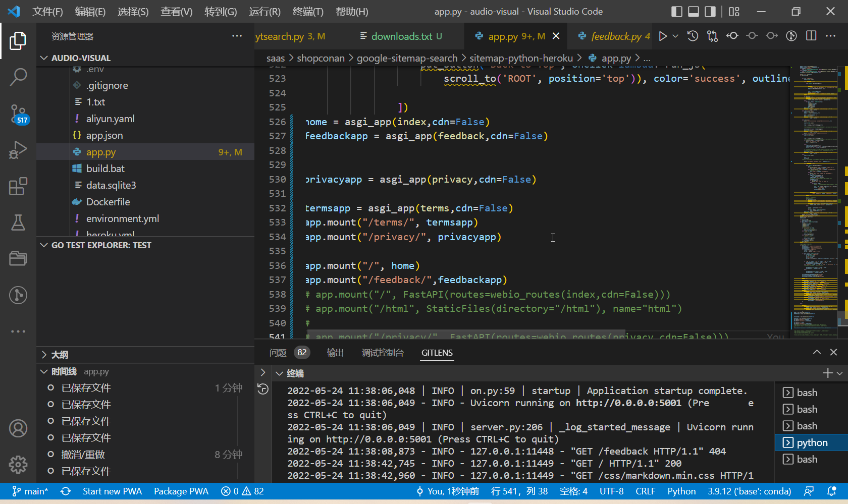Switch to the 调试控制台 panel tab
Screen dimensions: 848x504
[383, 353]
